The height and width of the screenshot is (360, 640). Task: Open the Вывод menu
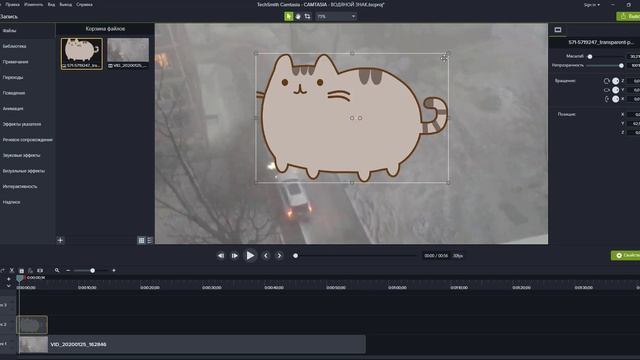pyautogui.click(x=65, y=4)
